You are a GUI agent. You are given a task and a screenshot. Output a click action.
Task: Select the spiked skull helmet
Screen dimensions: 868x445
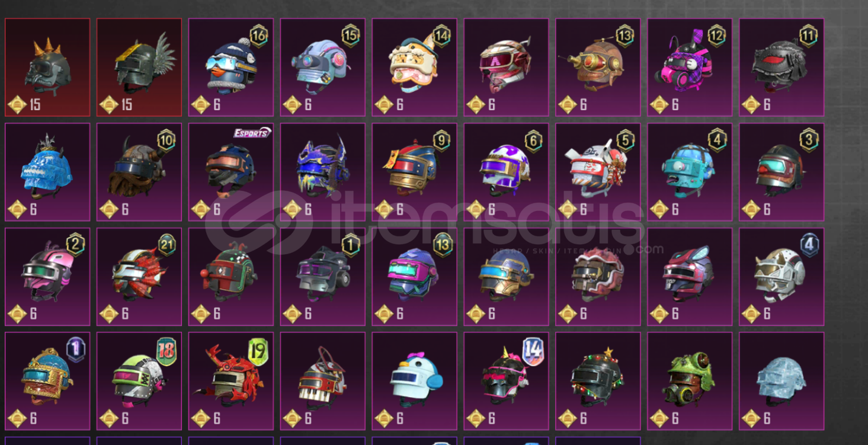point(47,68)
